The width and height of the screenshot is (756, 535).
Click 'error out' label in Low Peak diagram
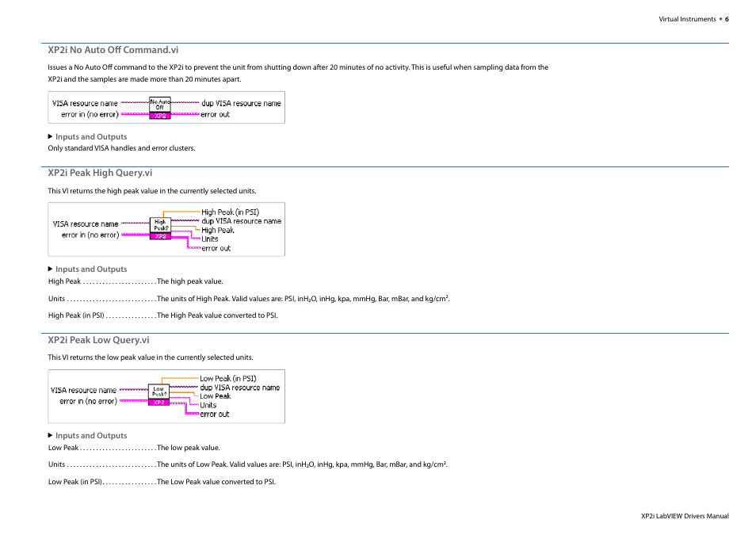[215, 414]
